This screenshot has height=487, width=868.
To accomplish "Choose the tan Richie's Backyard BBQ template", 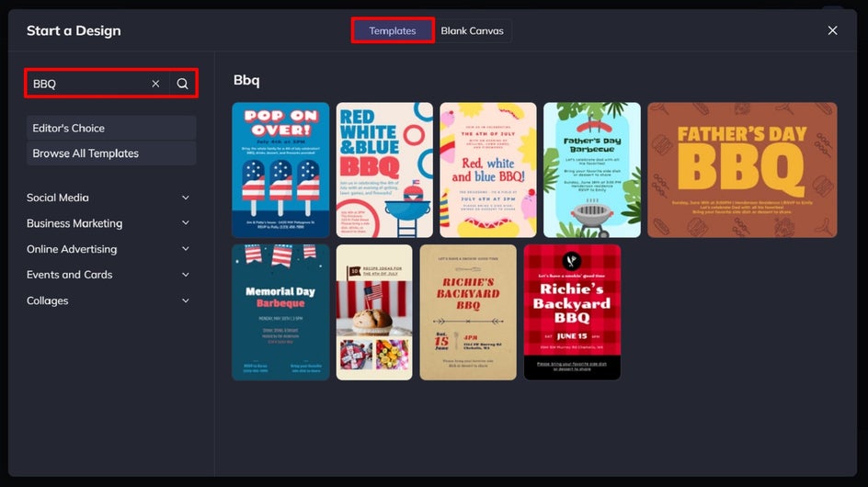I will point(468,312).
